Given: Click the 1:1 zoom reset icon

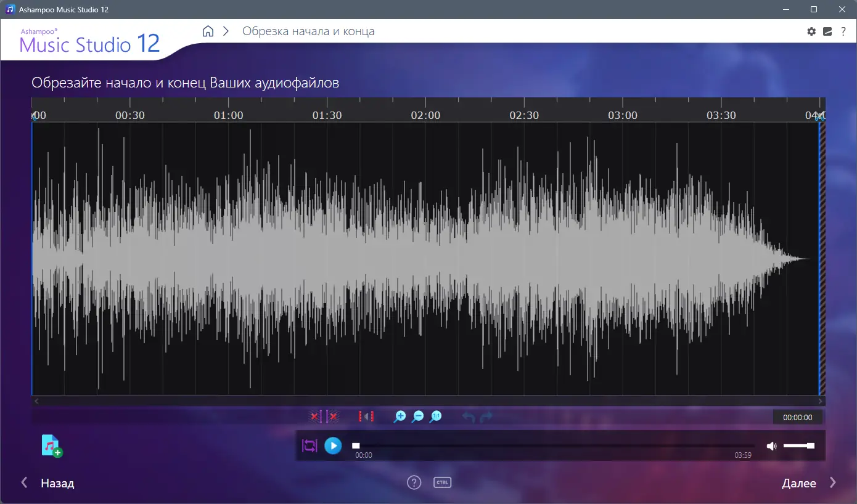Looking at the screenshot, I should 435,417.
